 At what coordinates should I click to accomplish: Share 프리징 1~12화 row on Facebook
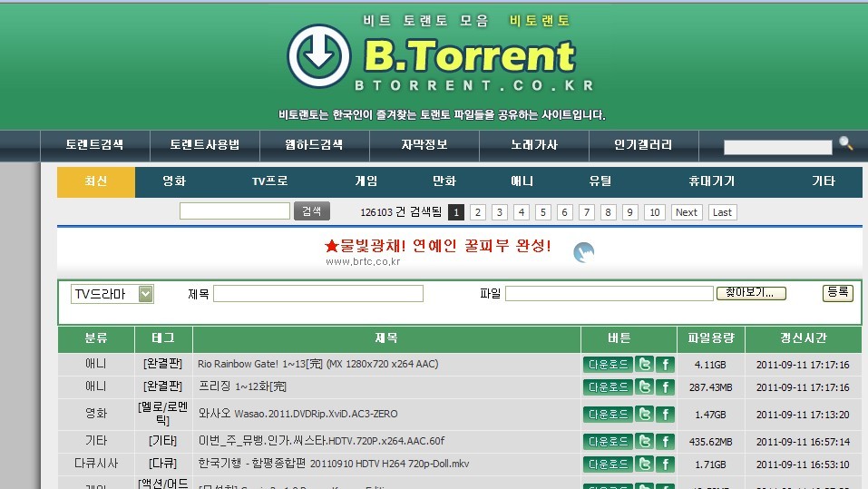(x=666, y=386)
